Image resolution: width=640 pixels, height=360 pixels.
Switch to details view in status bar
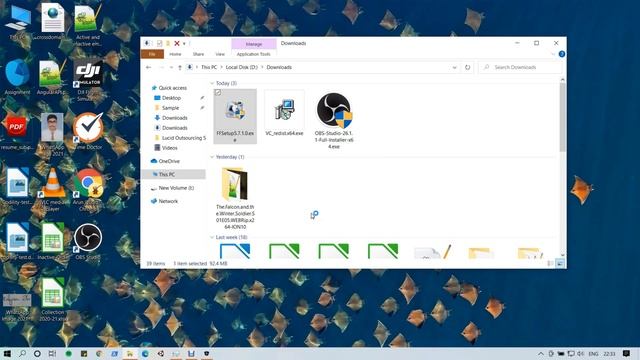point(550,264)
